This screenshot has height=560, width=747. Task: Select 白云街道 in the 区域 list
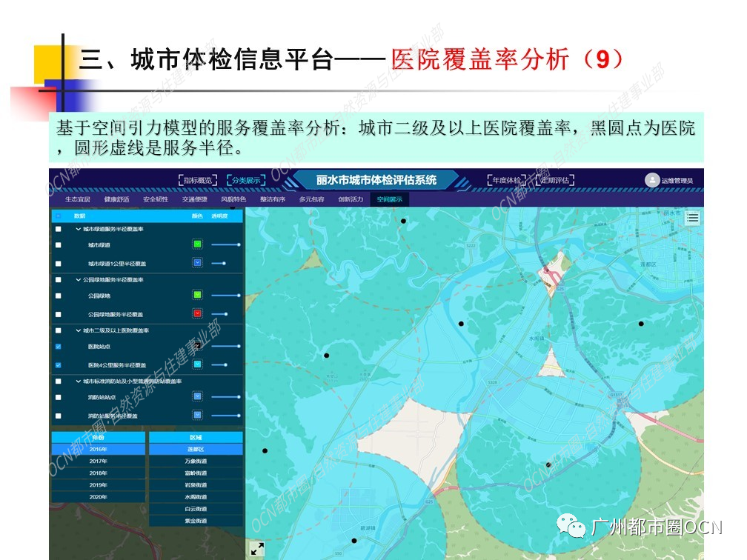[x=196, y=509]
